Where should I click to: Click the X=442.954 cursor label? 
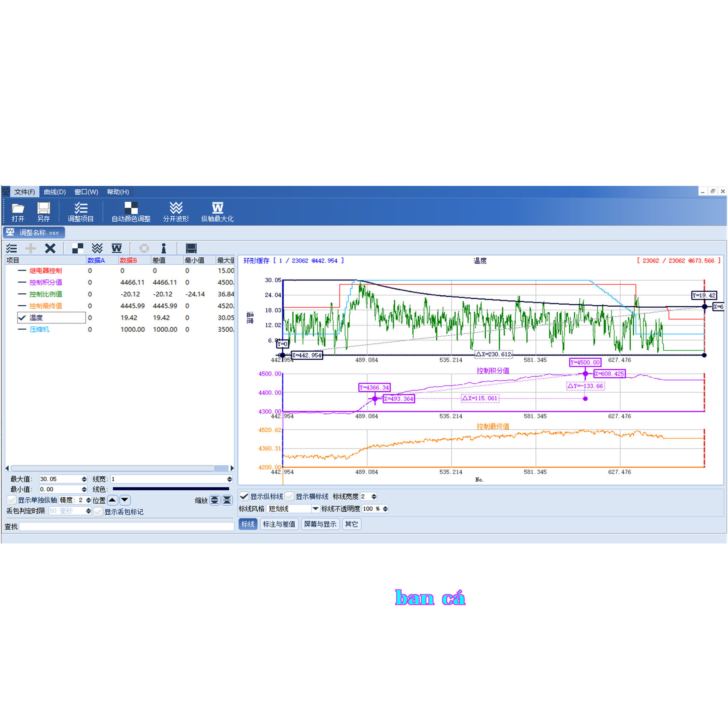point(307,355)
